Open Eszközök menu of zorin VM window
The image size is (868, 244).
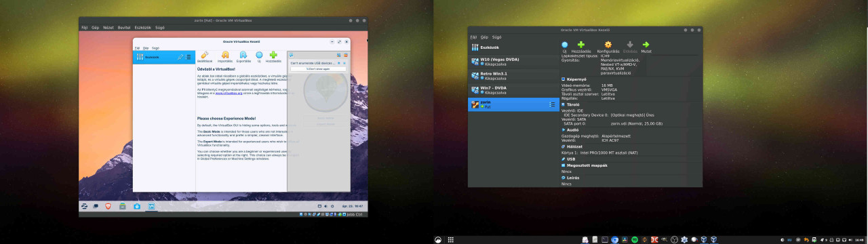(143, 28)
